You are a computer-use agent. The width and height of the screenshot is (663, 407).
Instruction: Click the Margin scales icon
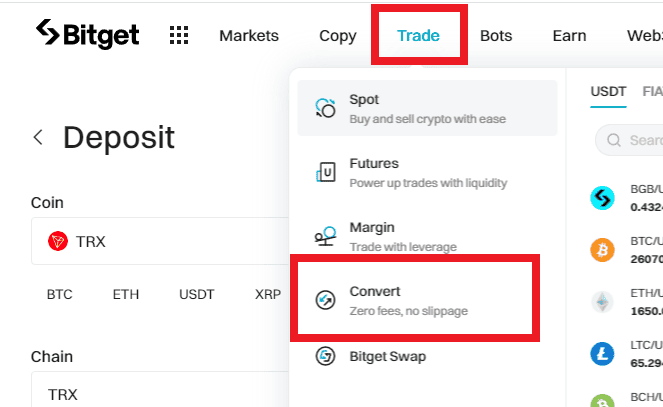(325, 236)
